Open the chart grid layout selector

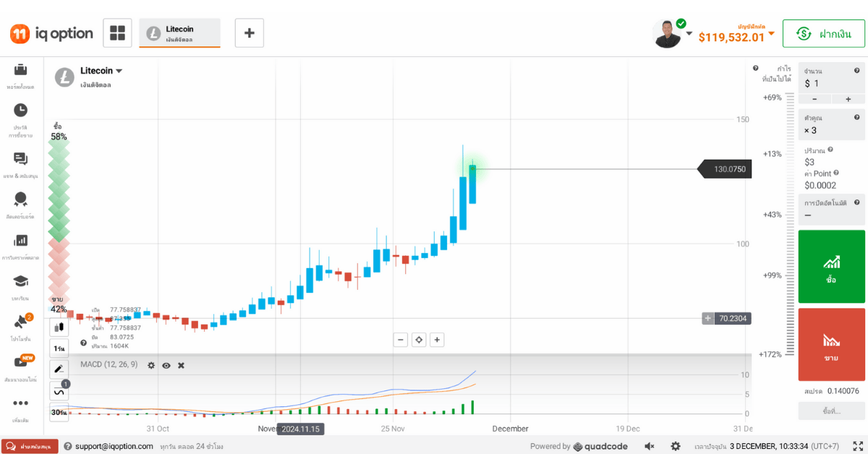click(117, 33)
